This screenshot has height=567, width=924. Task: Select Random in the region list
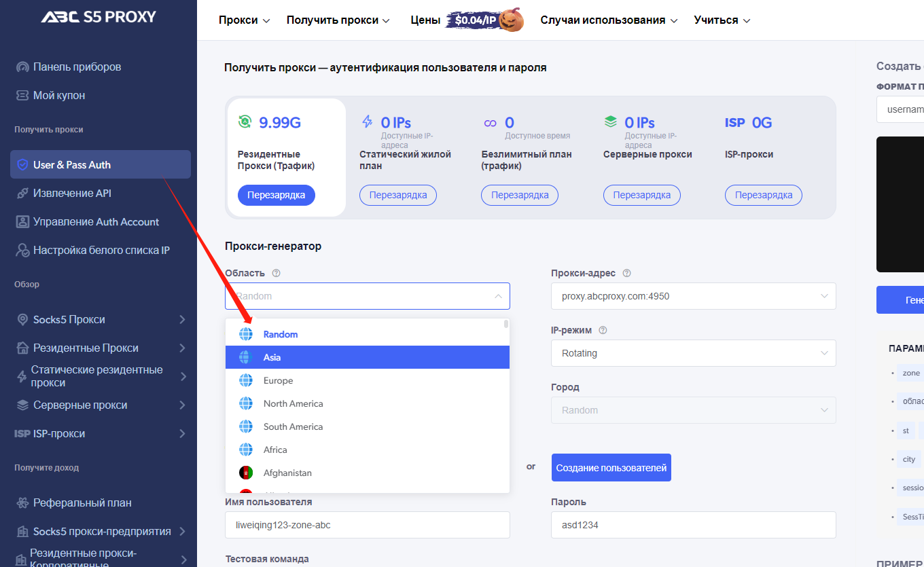[x=368, y=334]
